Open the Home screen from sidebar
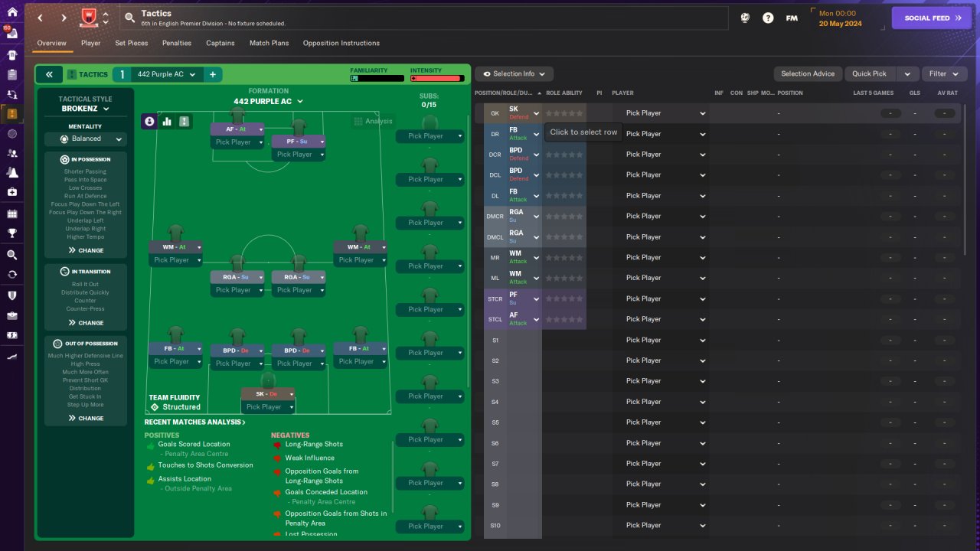Image resolution: width=980 pixels, height=551 pixels. click(11, 14)
